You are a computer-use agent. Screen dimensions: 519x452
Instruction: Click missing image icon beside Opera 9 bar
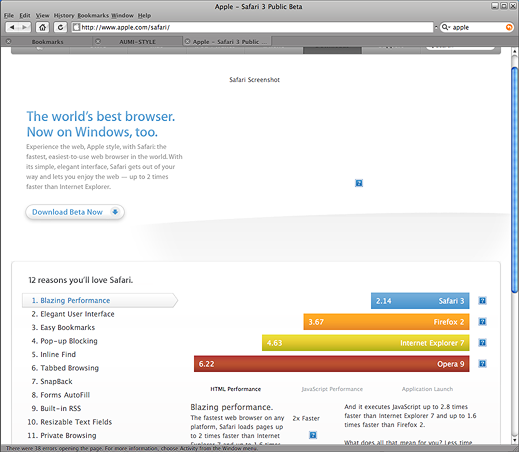coord(482,364)
